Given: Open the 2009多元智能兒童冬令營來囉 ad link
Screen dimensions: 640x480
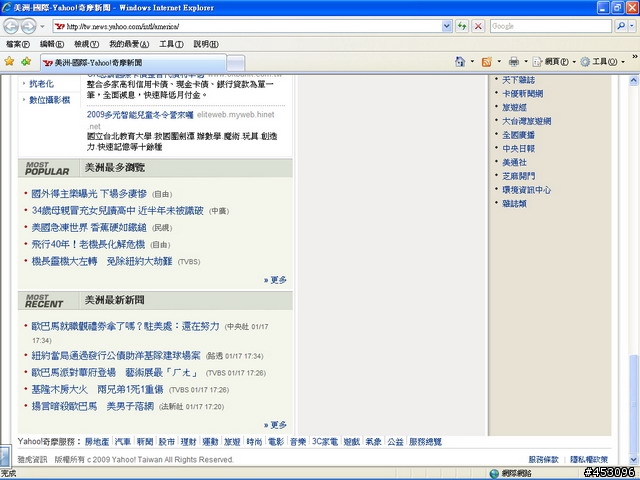Looking at the screenshot, I should pos(140,115).
